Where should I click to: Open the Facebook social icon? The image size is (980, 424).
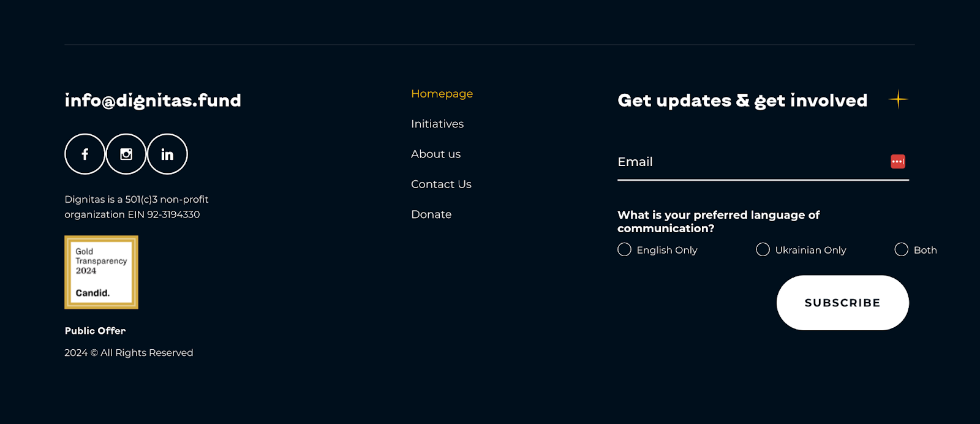(85, 154)
